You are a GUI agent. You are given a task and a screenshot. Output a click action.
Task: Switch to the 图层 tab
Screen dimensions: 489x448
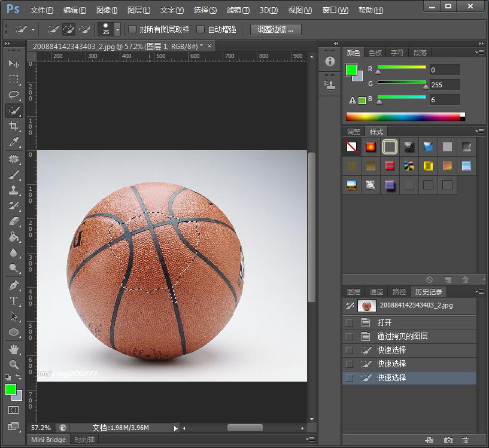354,292
